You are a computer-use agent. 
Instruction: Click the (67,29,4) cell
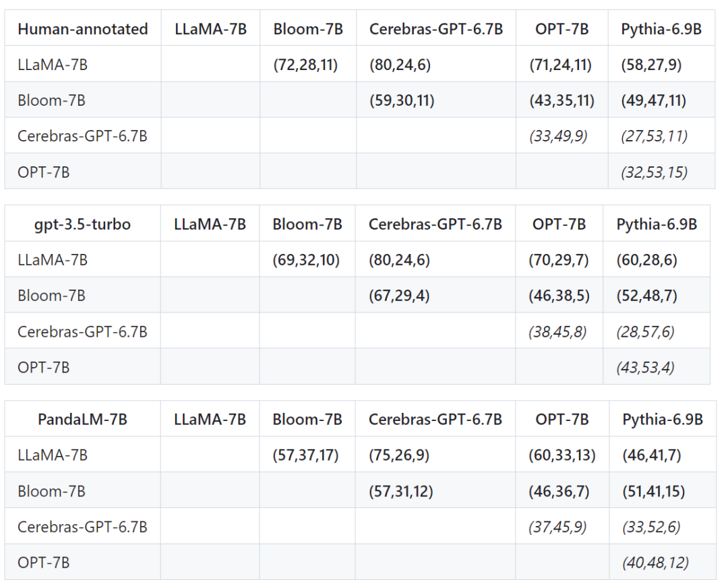(x=400, y=296)
